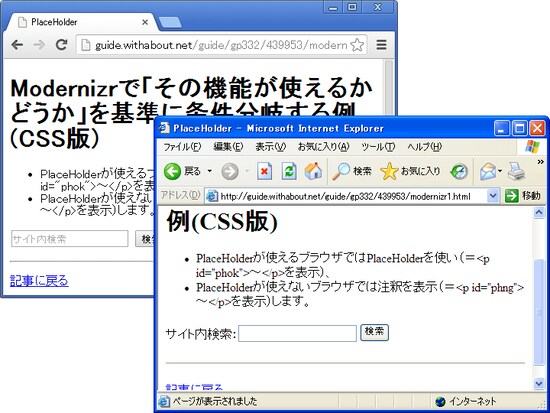Open a new tab in Chrome
The height and width of the screenshot is (413, 550).
click(x=170, y=22)
